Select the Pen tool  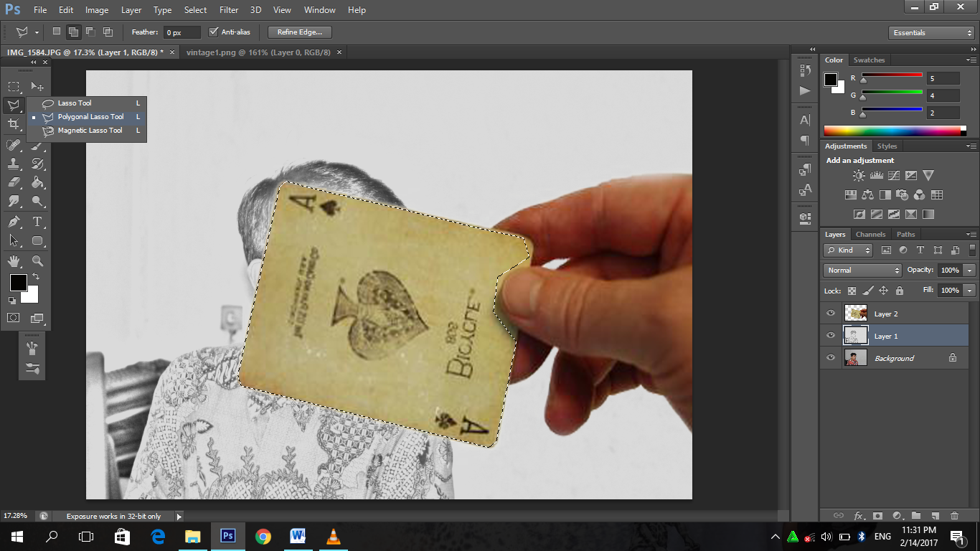(14, 222)
